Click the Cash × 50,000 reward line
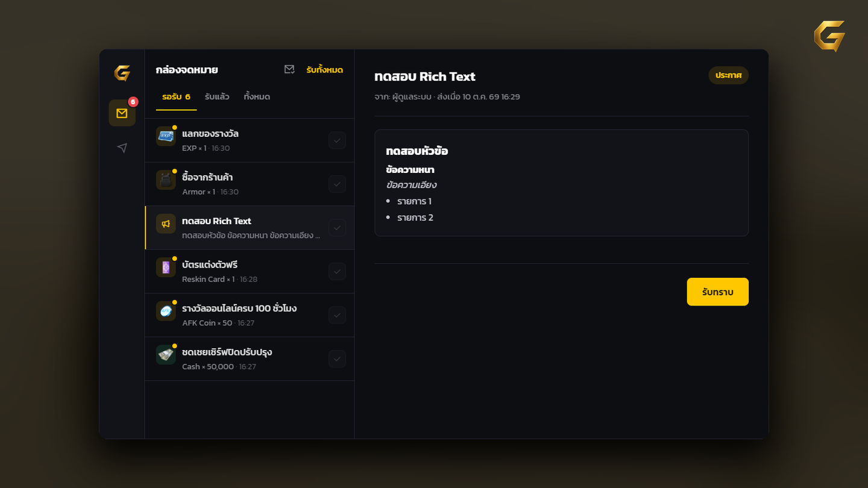868x488 pixels. tap(208, 367)
